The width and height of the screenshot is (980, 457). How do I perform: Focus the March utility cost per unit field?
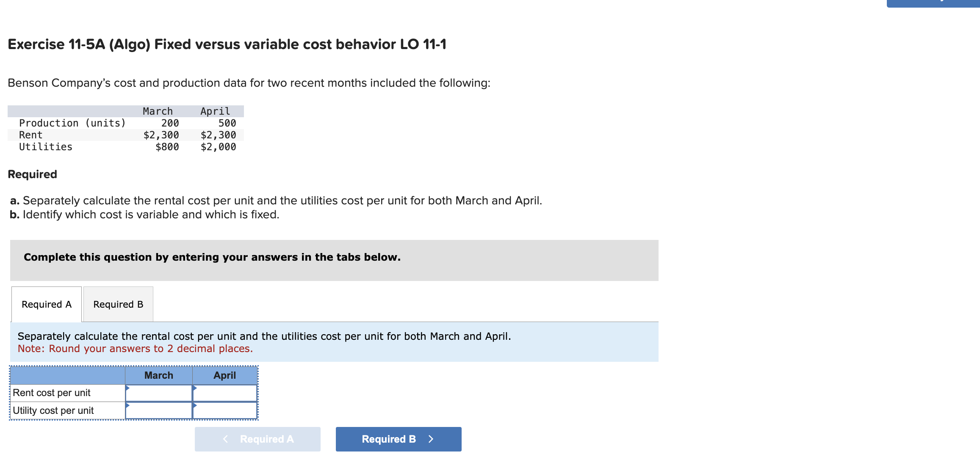coord(159,411)
